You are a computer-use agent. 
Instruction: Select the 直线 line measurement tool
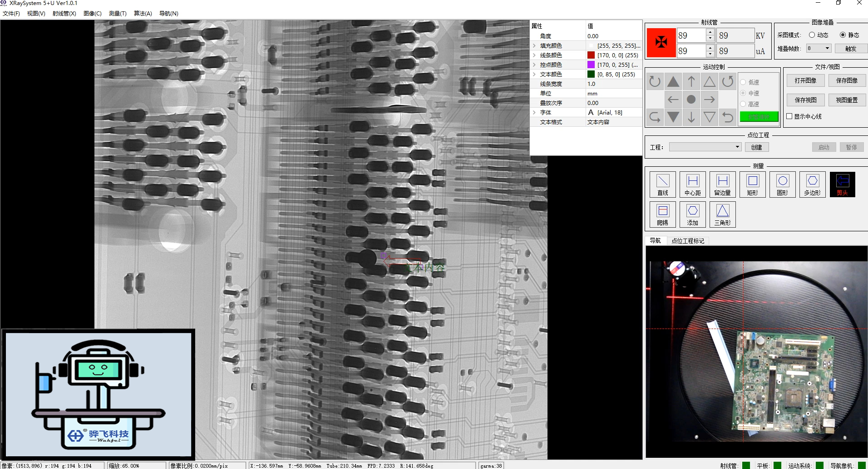click(663, 185)
